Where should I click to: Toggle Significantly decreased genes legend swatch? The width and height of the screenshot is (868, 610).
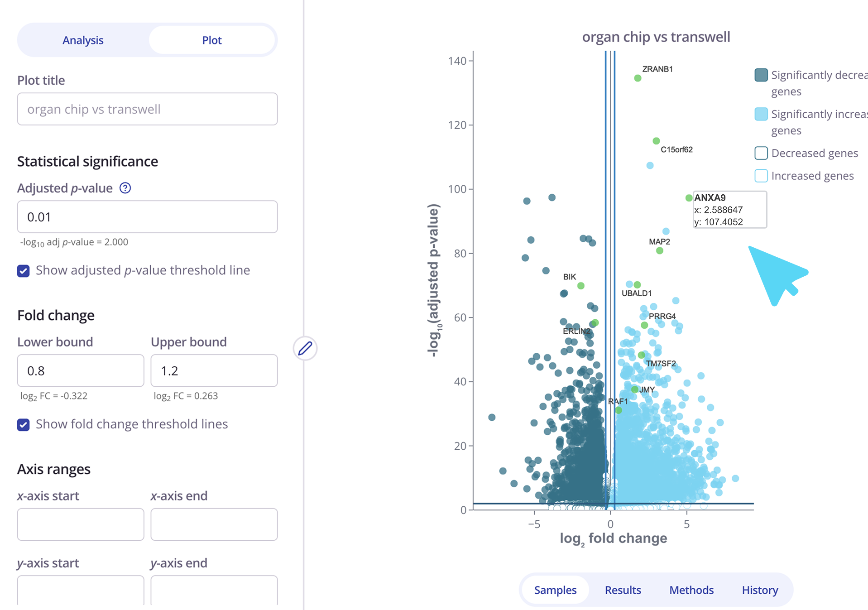pos(761,75)
